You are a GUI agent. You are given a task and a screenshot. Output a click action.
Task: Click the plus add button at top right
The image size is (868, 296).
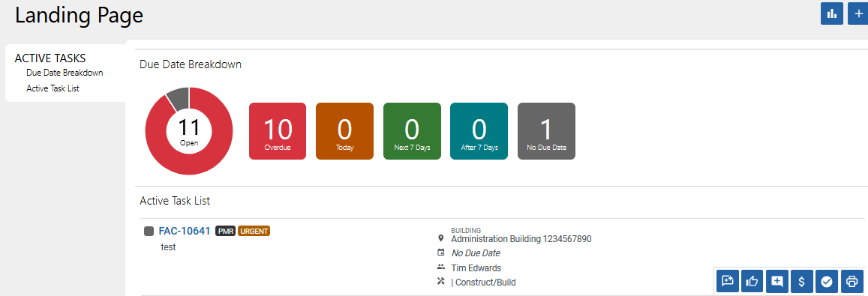pos(858,13)
